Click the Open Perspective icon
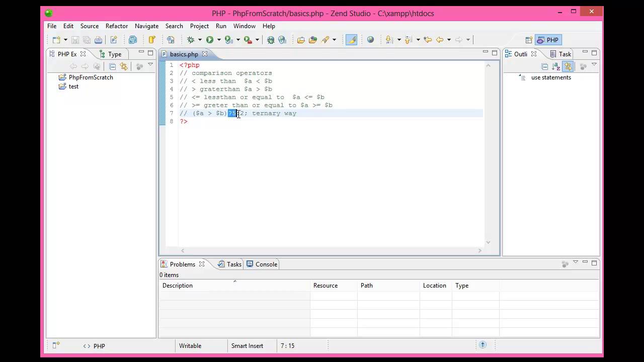 (529, 40)
